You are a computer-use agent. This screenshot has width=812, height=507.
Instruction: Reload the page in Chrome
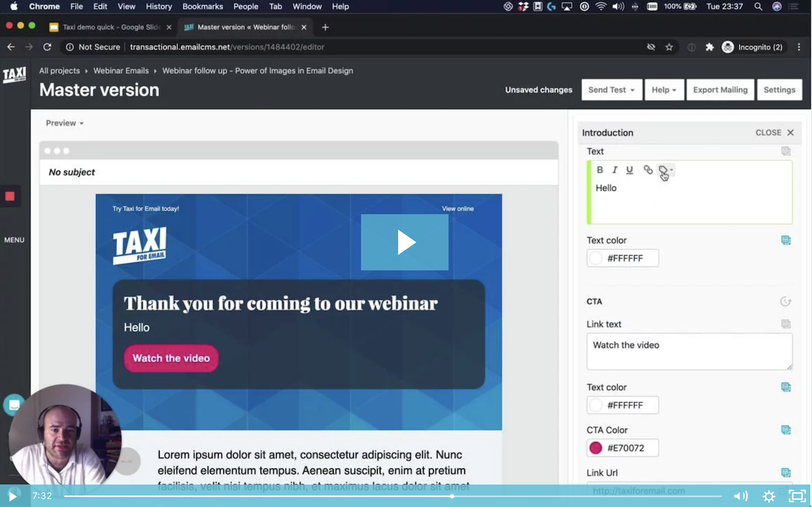pyautogui.click(x=47, y=47)
